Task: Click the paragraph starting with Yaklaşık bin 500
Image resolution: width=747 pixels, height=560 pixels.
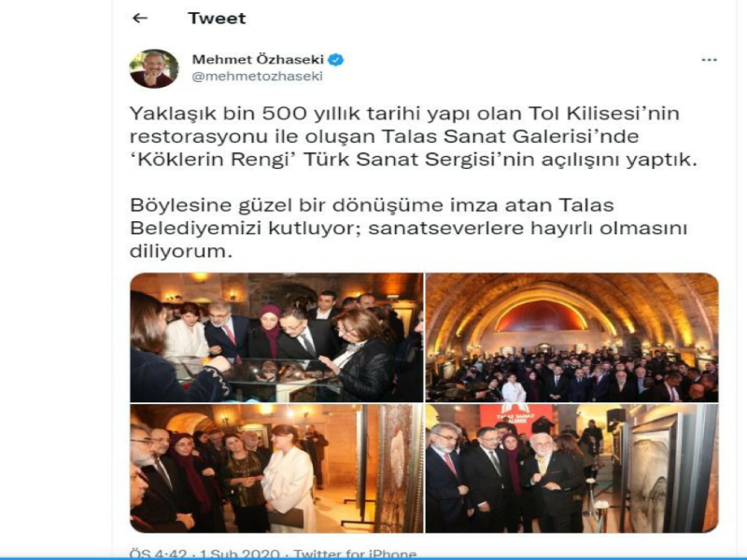Action: [413, 136]
